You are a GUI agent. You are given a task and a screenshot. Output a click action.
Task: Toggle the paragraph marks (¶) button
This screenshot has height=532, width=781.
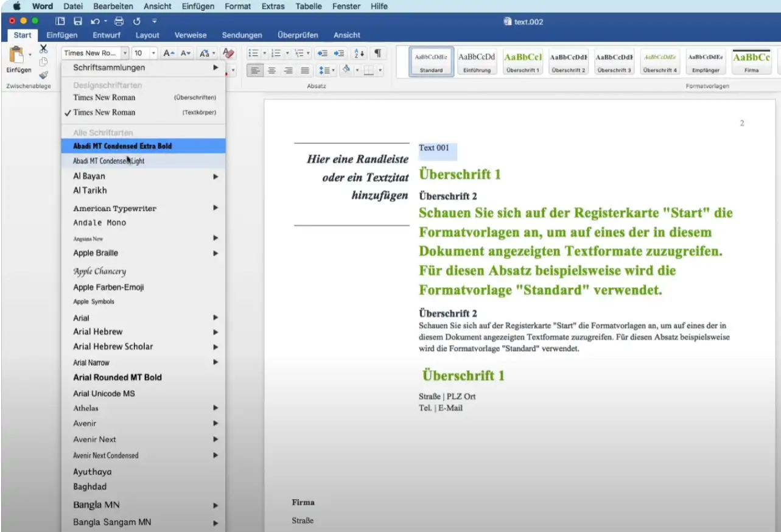click(378, 53)
